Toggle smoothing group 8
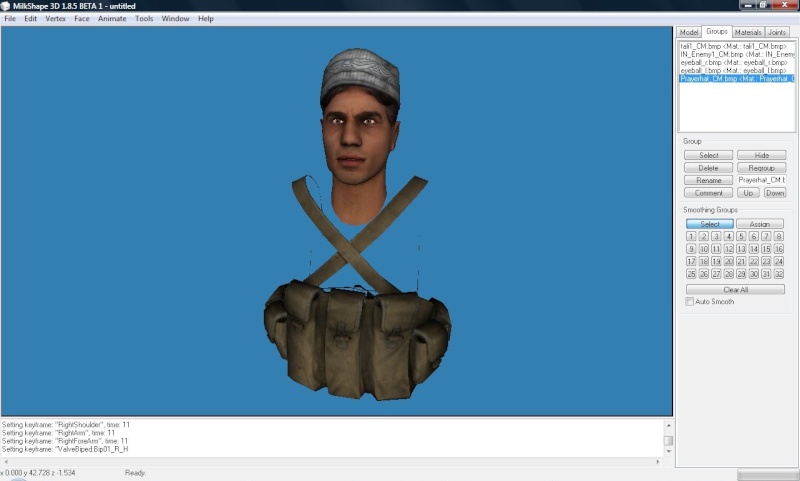The image size is (800, 481). click(x=779, y=236)
